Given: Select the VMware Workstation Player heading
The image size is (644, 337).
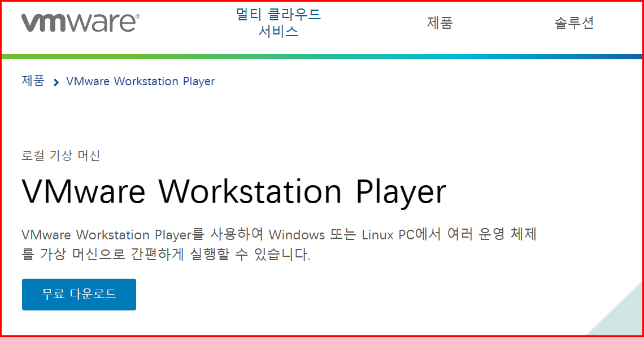Looking at the screenshot, I should click(234, 192).
